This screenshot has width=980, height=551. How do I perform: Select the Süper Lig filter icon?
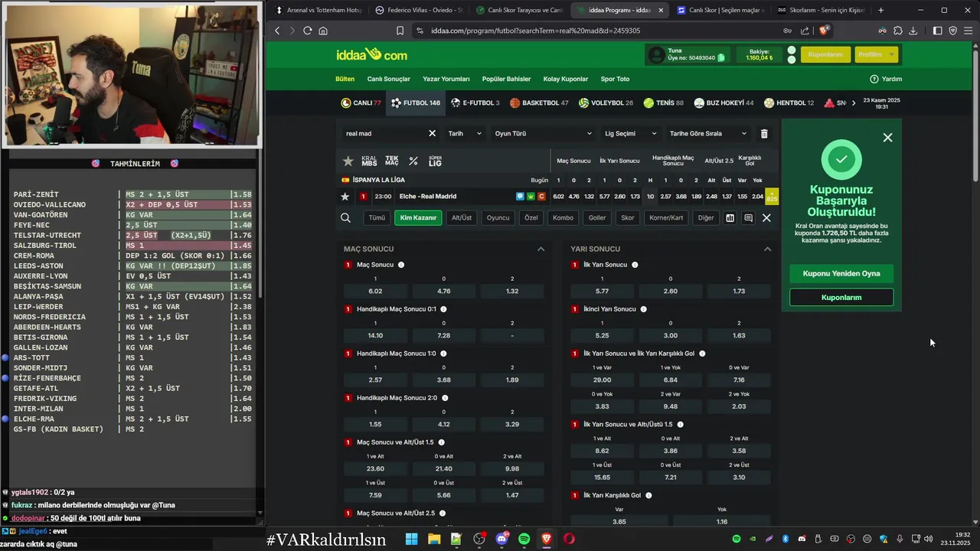coord(435,161)
